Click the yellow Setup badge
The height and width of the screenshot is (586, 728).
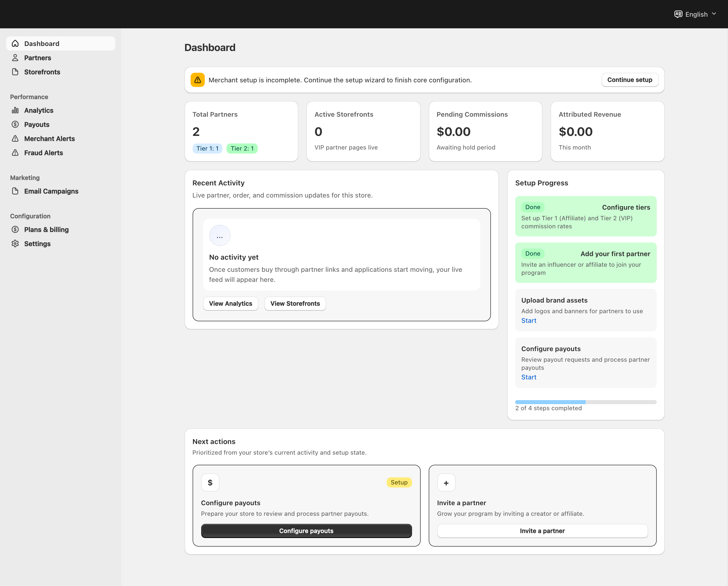point(399,483)
